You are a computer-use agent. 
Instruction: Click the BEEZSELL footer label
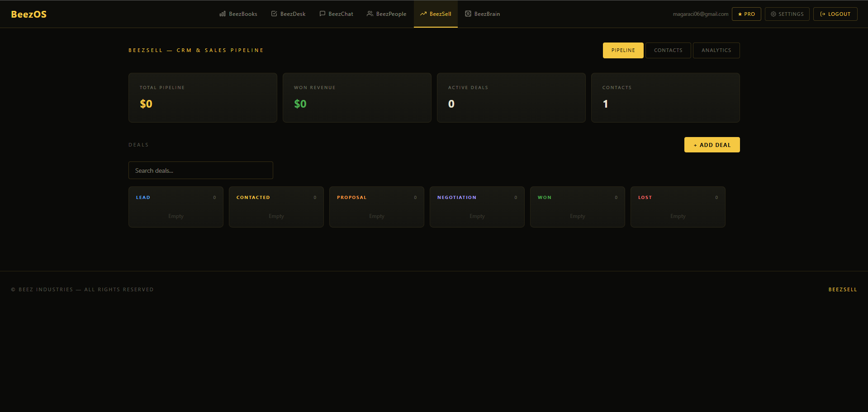coord(843,289)
